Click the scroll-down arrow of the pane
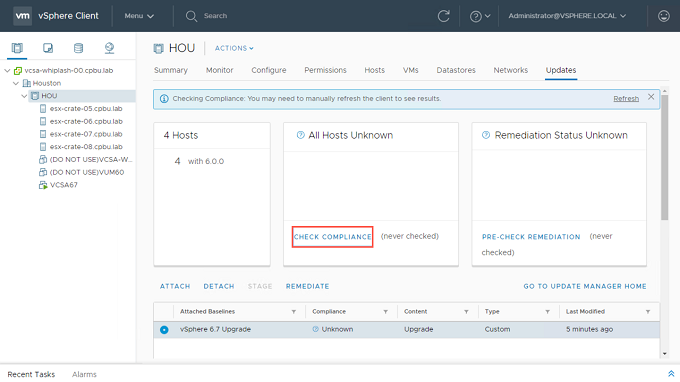This screenshot has height=382, width=680. 664,354
